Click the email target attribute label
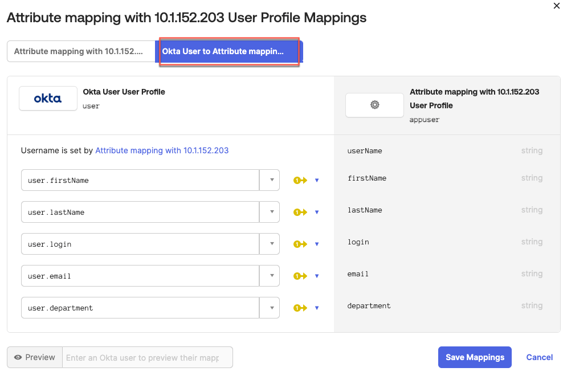 pos(358,274)
